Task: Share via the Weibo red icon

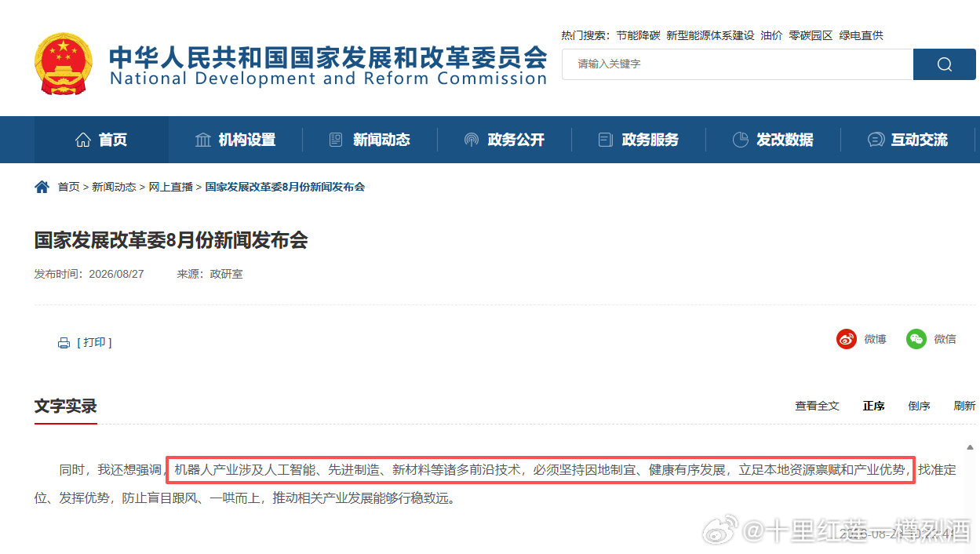Action: pyautogui.click(x=847, y=339)
